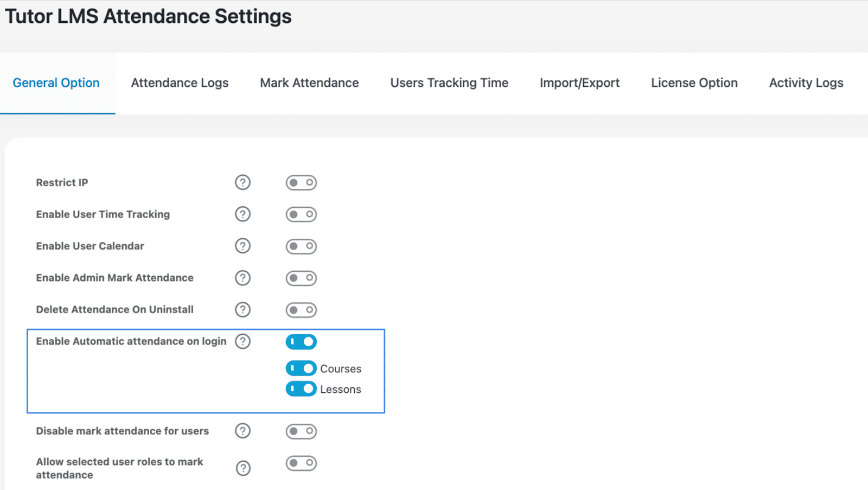Show help for Enable User Time Tracking
Viewport: 868px width, 490px height.
coord(242,214)
